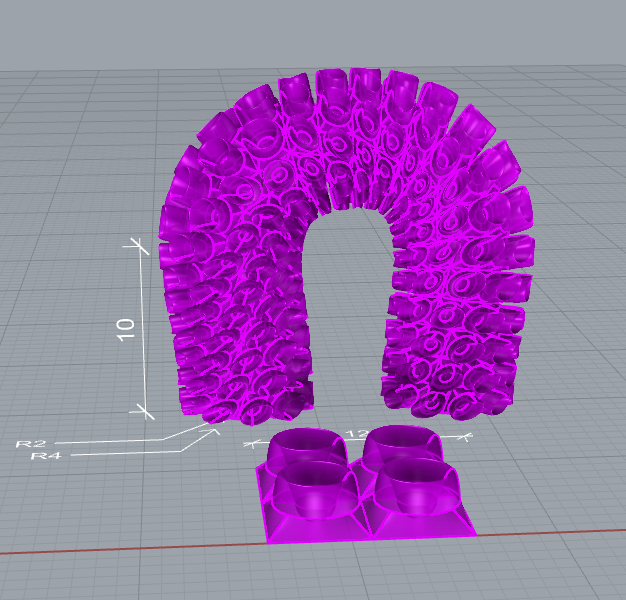Viewport: 626px width, 600px height.
Task: Select the R4 radius leader label
Action: click(46, 455)
